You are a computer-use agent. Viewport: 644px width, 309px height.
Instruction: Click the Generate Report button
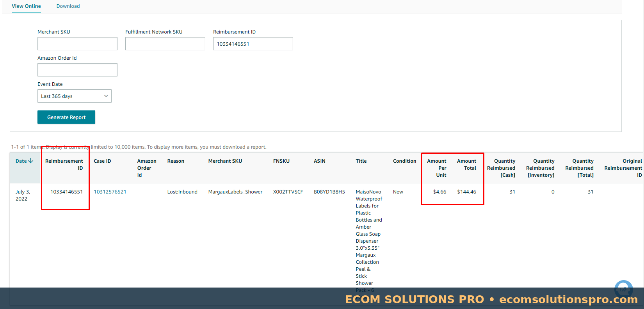coord(66,117)
